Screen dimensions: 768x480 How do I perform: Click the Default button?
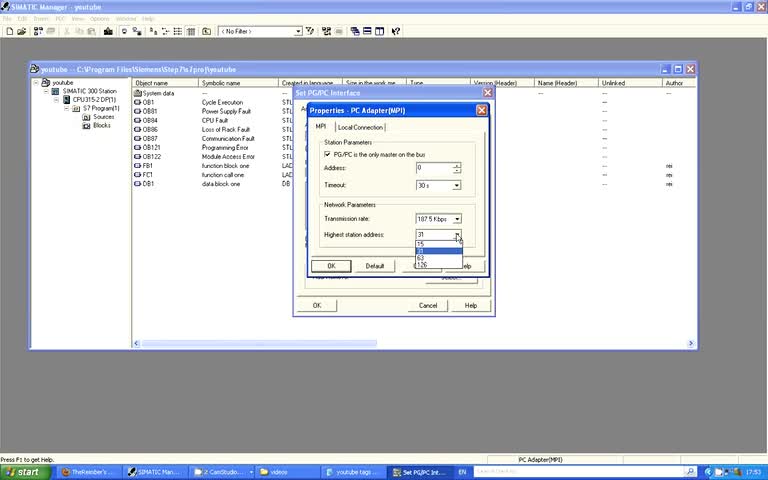point(375,266)
